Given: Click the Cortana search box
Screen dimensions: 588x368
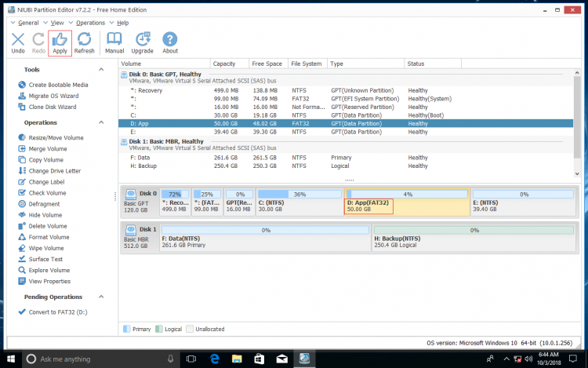Looking at the screenshot, I should (x=100, y=359).
